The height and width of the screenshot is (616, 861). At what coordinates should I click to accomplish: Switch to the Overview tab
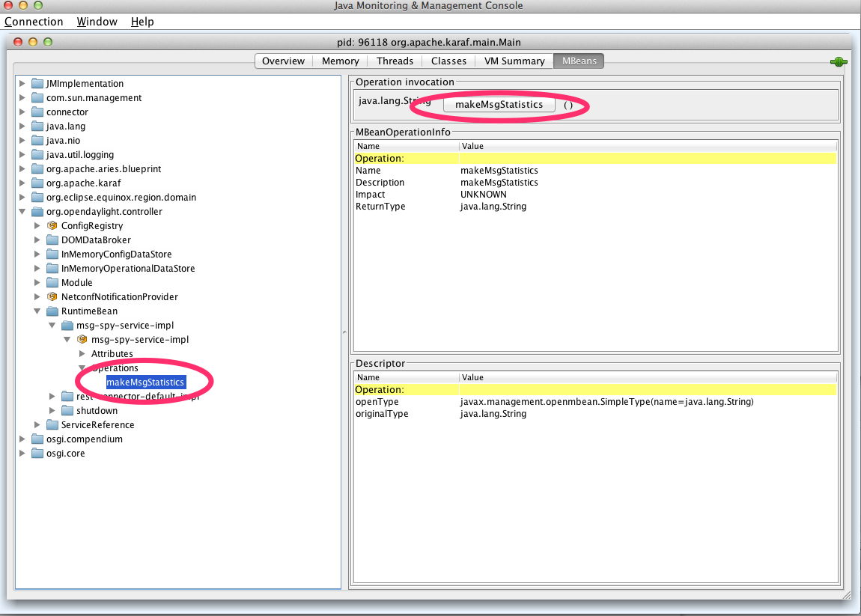pos(283,61)
